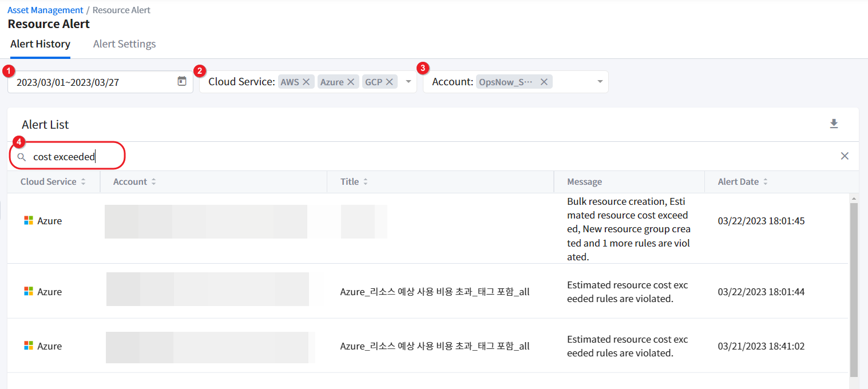The width and height of the screenshot is (868, 389).
Task: Clear the search box with X icon
Action: point(844,156)
